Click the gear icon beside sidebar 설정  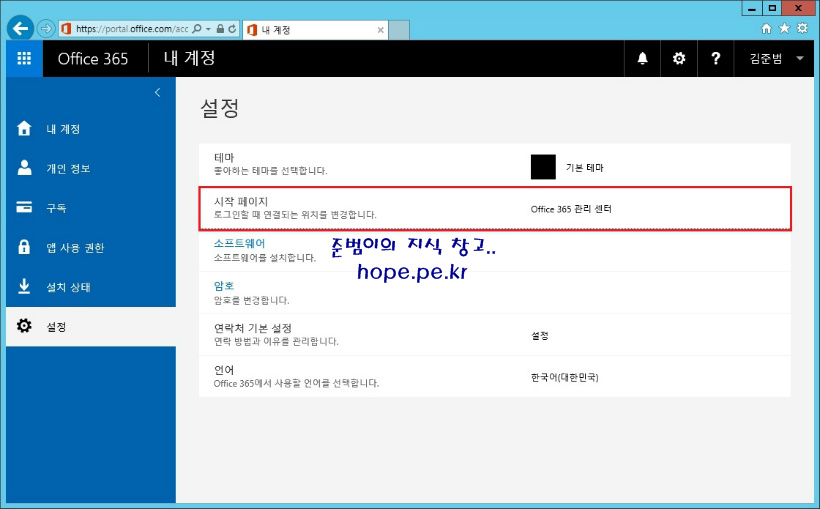click(x=24, y=326)
